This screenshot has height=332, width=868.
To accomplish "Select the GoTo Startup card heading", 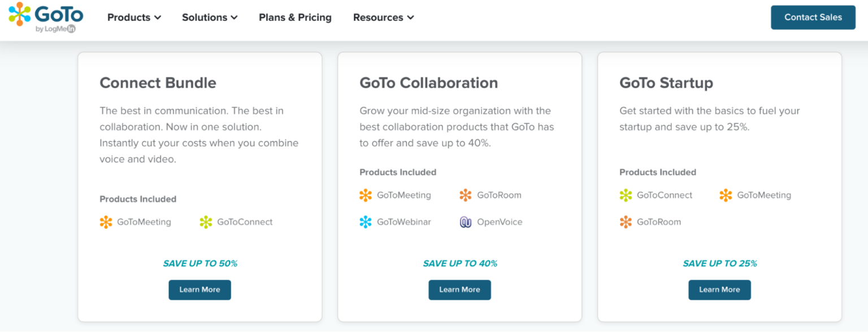I will [666, 83].
